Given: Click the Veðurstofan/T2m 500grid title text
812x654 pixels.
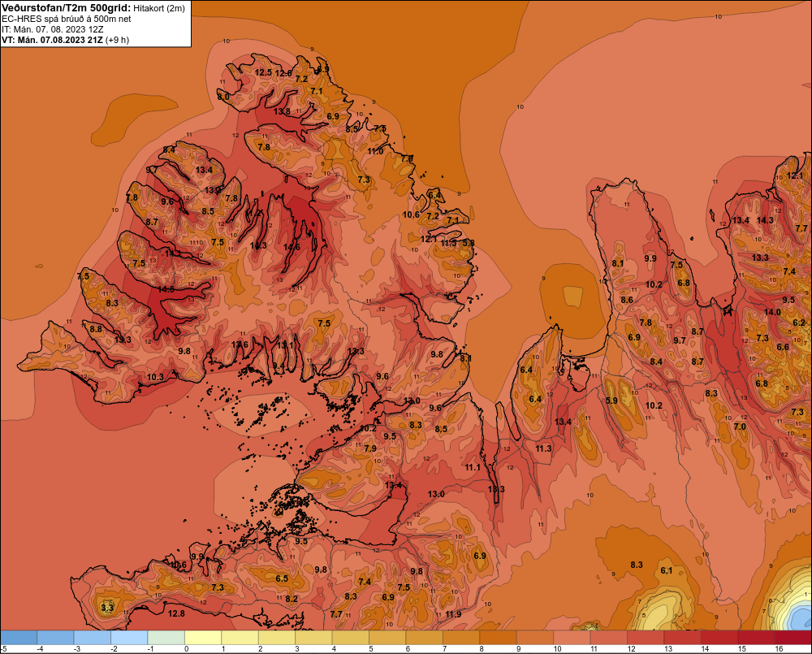Looking at the screenshot, I should [66, 8].
